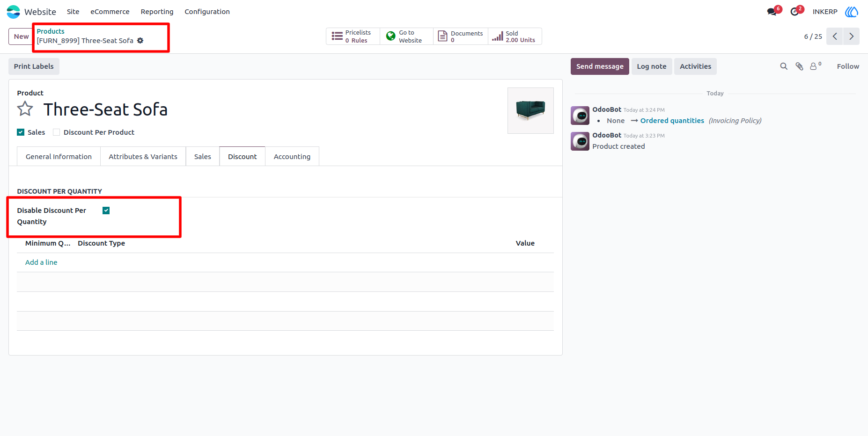
Task: Select the Discount tab
Action: click(x=243, y=157)
